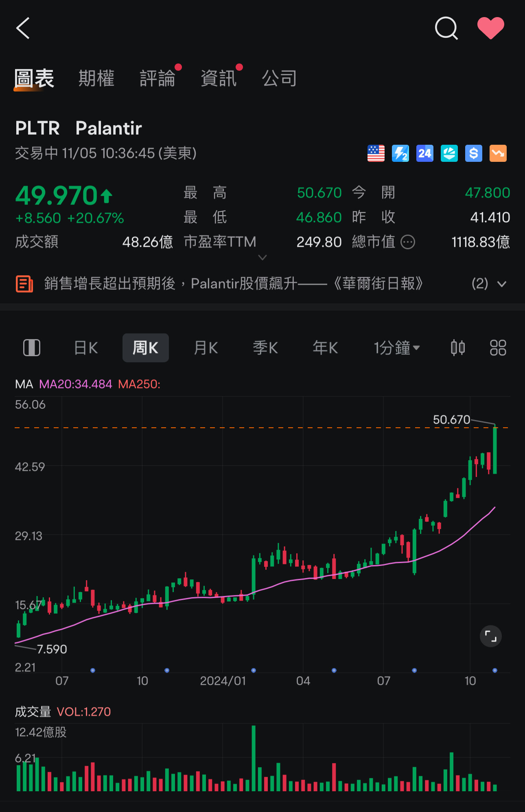Image resolution: width=525 pixels, height=812 pixels.
Task: Switch to the 公司 tab
Action: coord(280,78)
